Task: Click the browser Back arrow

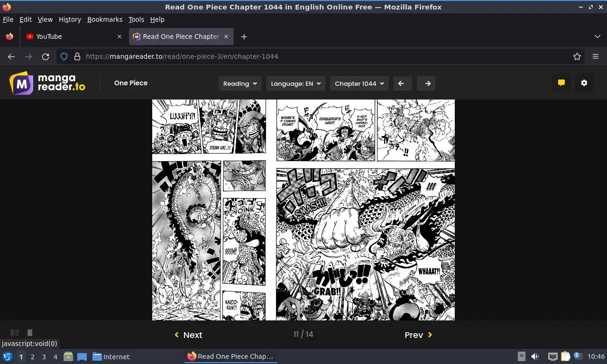Action: click(11, 56)
